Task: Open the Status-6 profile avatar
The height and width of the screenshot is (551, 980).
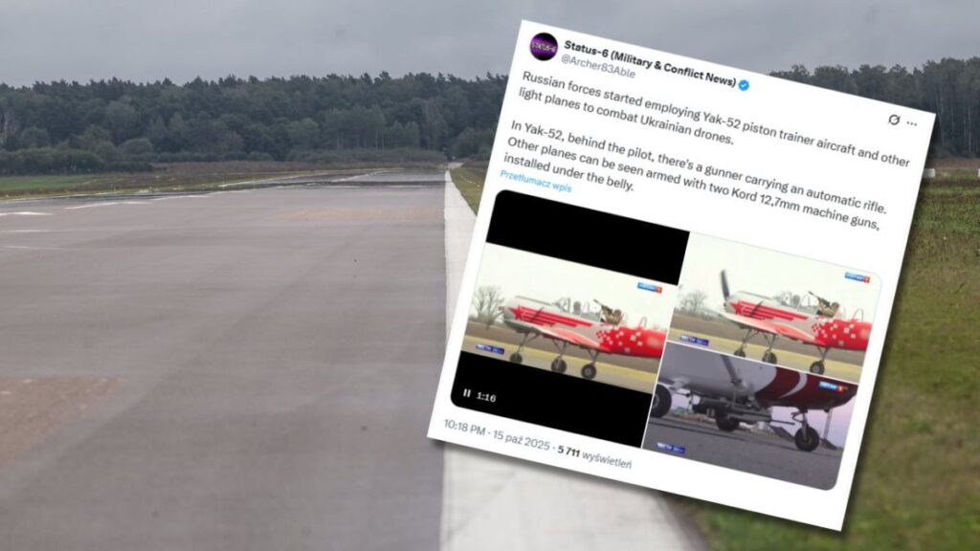Action: [x=544, y=47]
